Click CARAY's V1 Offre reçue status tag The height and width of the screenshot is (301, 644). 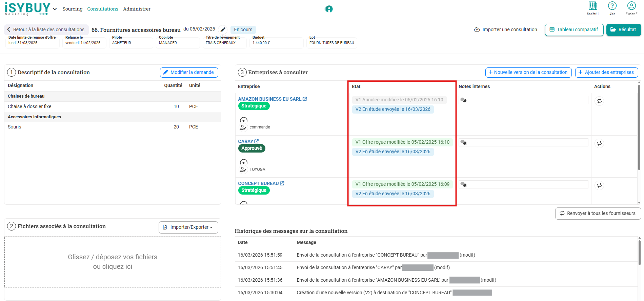tap(402, 142)
